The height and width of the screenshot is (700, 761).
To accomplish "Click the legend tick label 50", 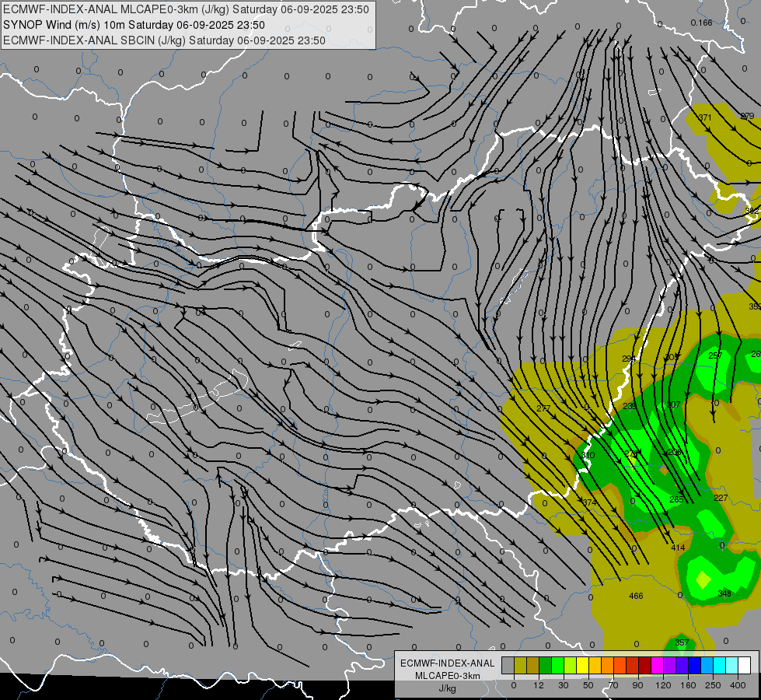I will 588,685.
